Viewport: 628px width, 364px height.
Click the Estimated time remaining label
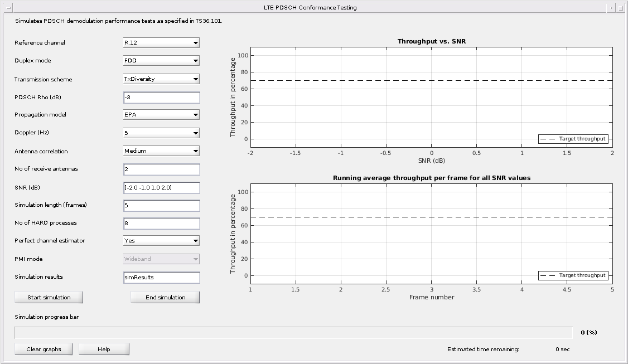coord(483,349)
